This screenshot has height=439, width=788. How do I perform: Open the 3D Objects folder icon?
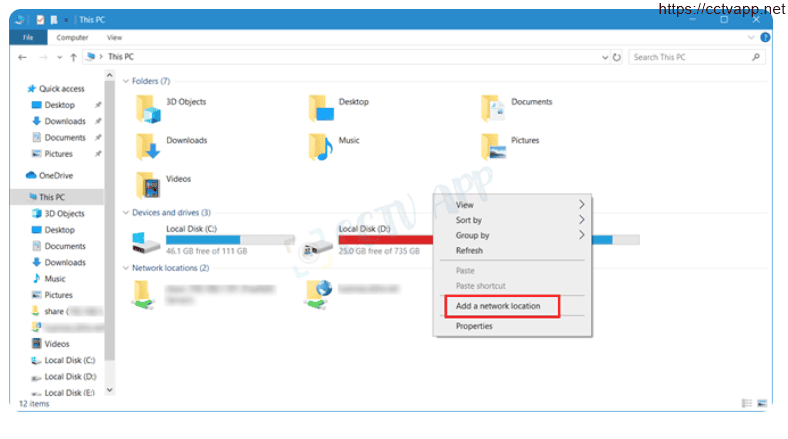(x=147, y=108)
